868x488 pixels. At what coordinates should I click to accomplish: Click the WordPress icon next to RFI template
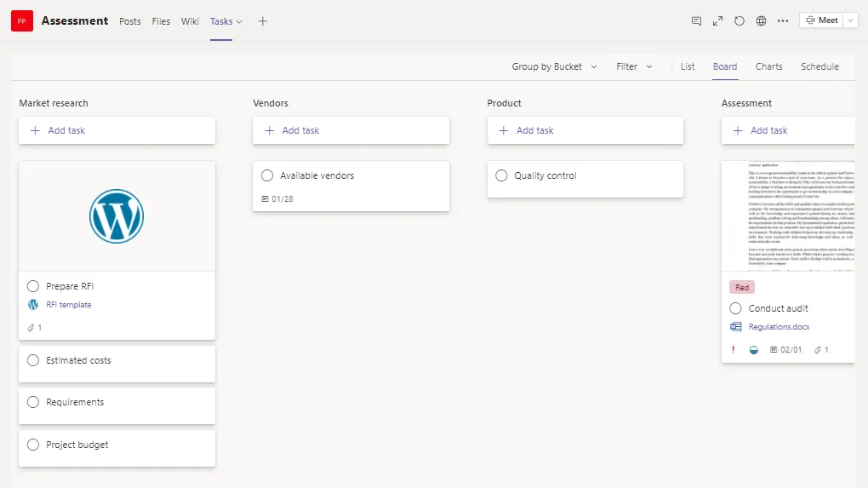point(33,305)
